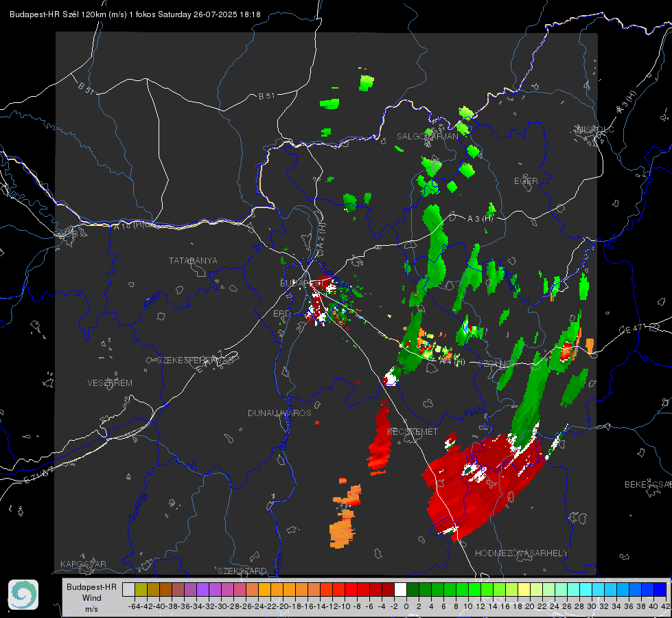Click the KAPOSVAR city label
672x618 pixels.
[83, 564]
